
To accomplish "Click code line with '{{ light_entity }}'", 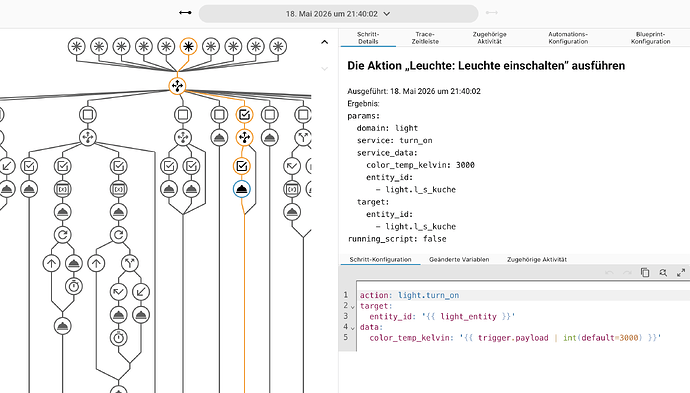I will [x=442, y=316].
